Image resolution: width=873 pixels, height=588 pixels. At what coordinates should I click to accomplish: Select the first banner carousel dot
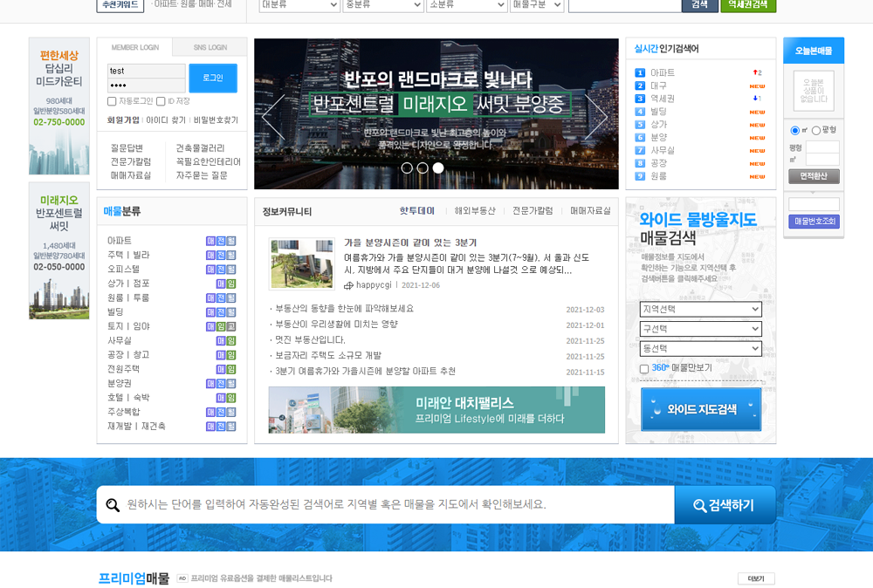[407, 168]
